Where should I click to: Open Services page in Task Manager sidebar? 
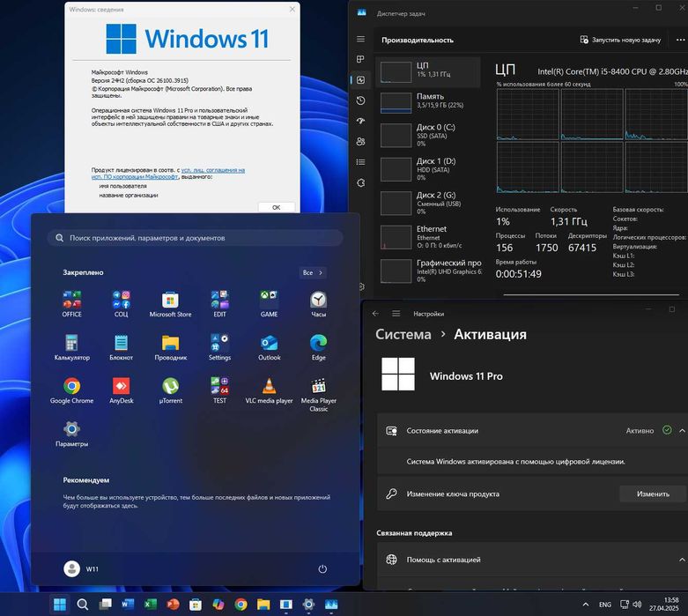pyautogui.click(x=360, y=182)
